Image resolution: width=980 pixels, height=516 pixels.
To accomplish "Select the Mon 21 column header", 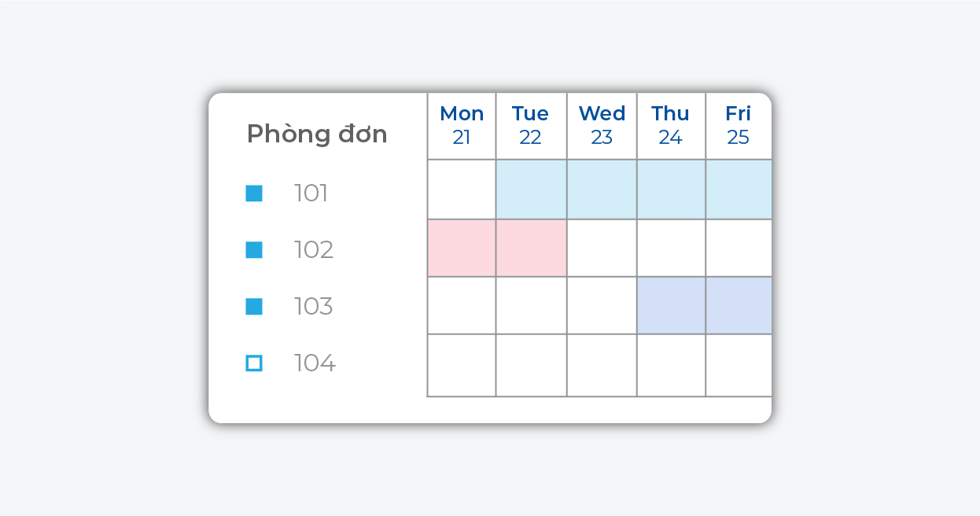I will coord(462,126).
